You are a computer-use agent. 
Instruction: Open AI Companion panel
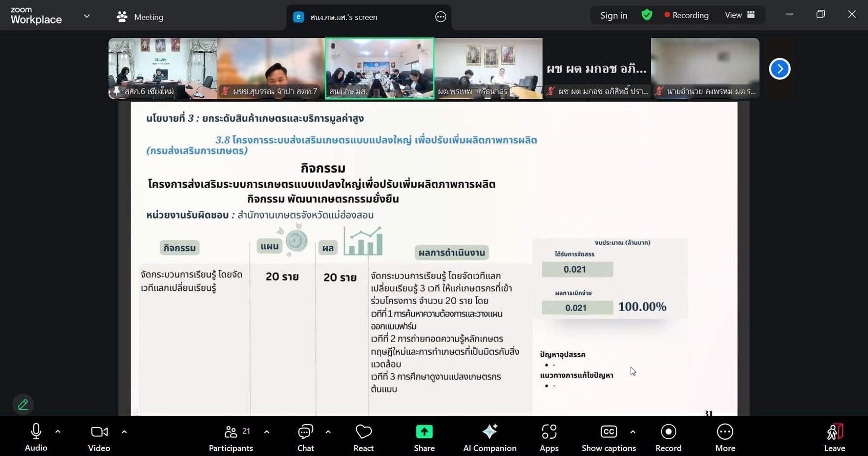490,437
